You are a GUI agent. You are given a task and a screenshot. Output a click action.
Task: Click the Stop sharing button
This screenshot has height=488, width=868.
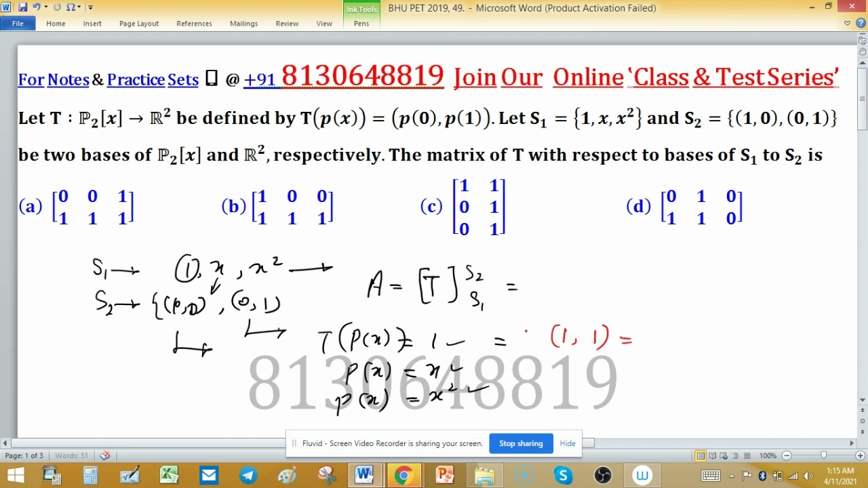tap(521, 443)
